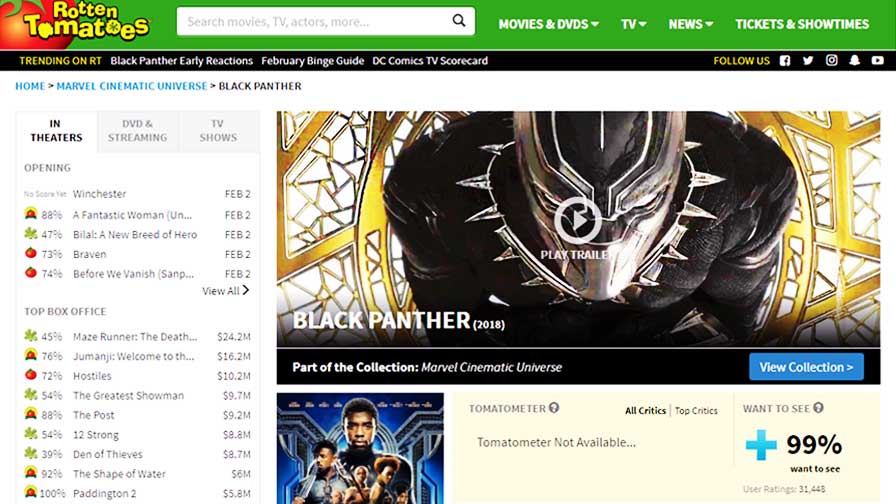
Task: Open A Fantastic Woman movie link
Action: tap(133, 215)
